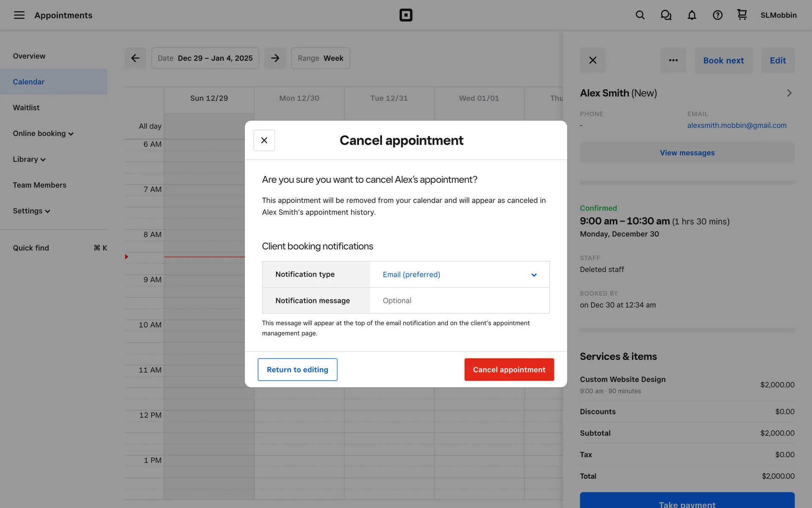Expand the Online booking menu
812x508 pixels.
click(x=43, y=133)
